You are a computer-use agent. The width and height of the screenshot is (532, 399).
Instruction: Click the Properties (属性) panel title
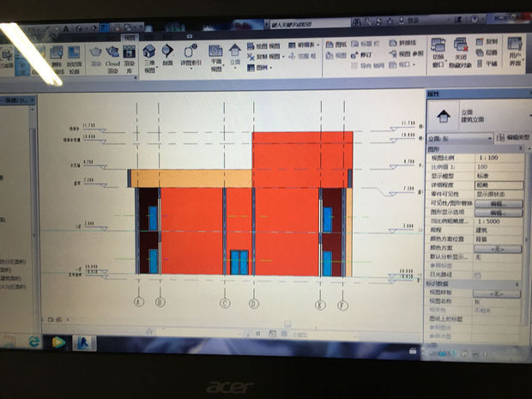click(434, 94)
